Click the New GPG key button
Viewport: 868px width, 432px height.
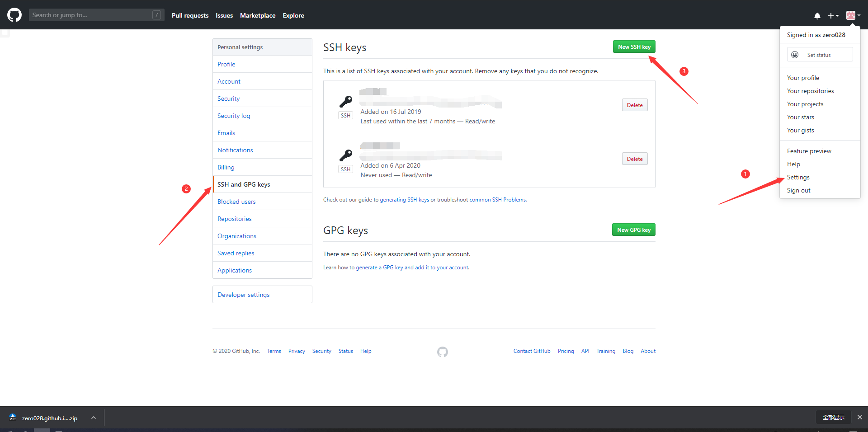pos(634,230)
